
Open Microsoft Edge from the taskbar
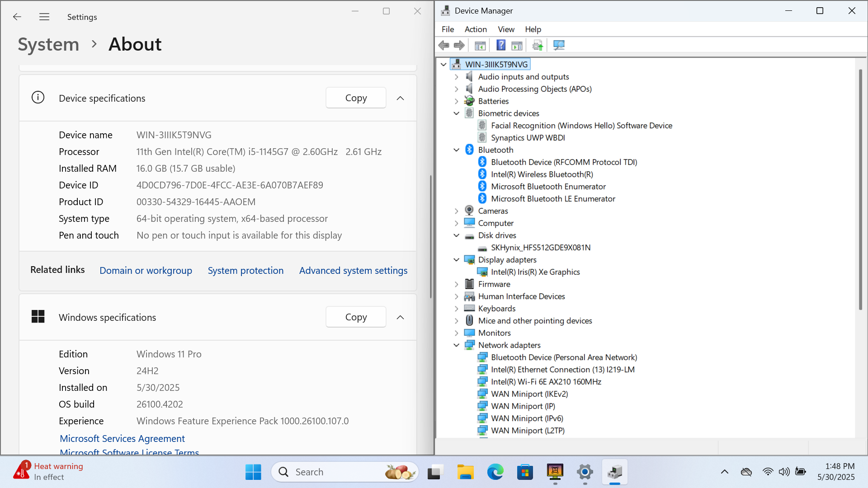pos(495,472)
